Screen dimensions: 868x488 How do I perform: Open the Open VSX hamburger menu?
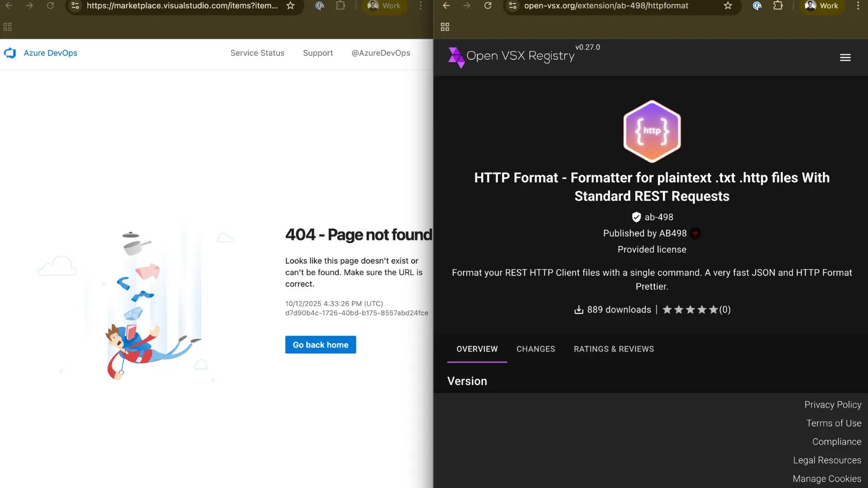tap(845, 57)
